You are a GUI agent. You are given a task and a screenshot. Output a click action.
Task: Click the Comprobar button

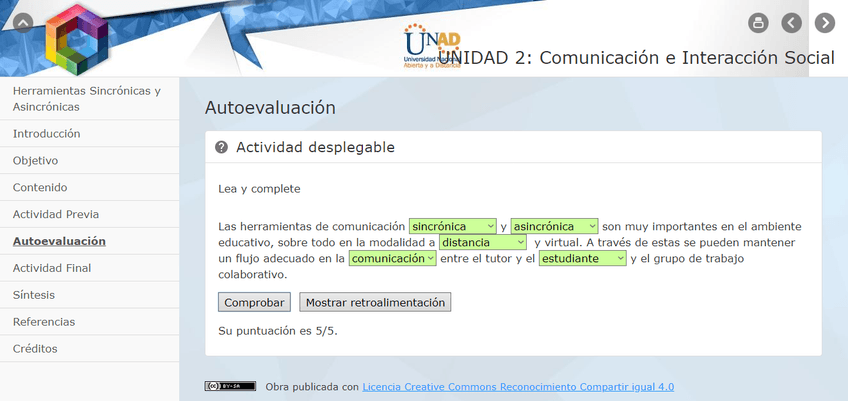click(x=254, y=303)
